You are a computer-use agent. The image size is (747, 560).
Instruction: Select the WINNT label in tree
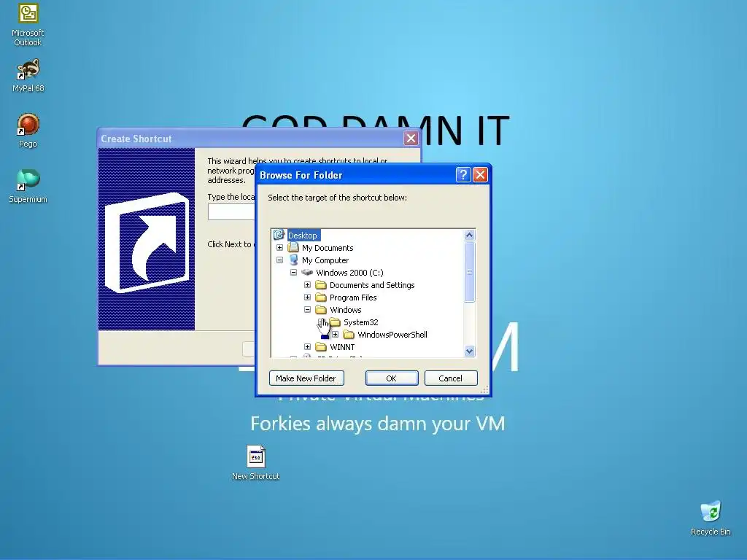point(342,346)
